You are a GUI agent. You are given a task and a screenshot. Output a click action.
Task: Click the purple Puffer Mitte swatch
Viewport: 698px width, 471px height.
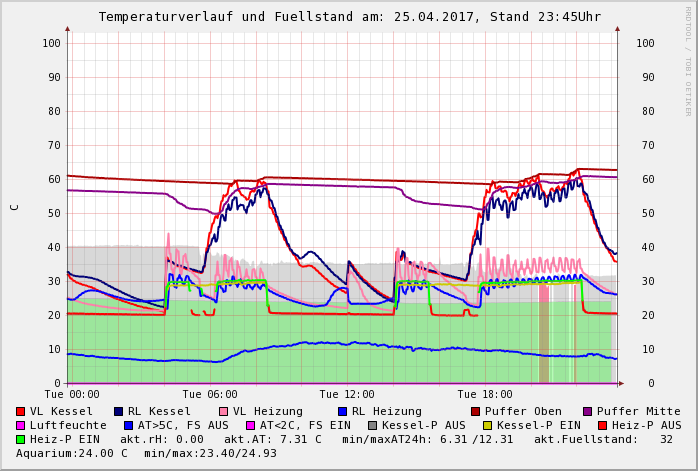click(x=587, y=411)
